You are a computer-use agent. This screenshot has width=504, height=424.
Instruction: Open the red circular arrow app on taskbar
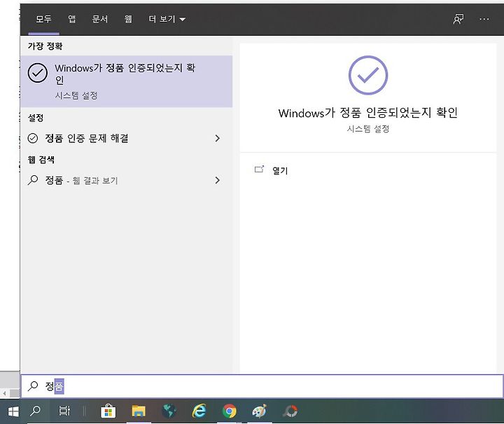[290, 411]
